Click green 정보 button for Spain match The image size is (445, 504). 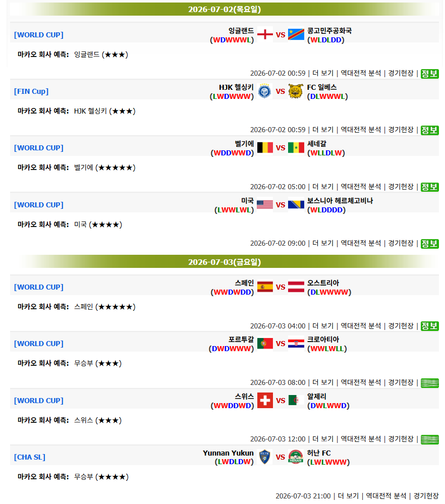(429, 326)
